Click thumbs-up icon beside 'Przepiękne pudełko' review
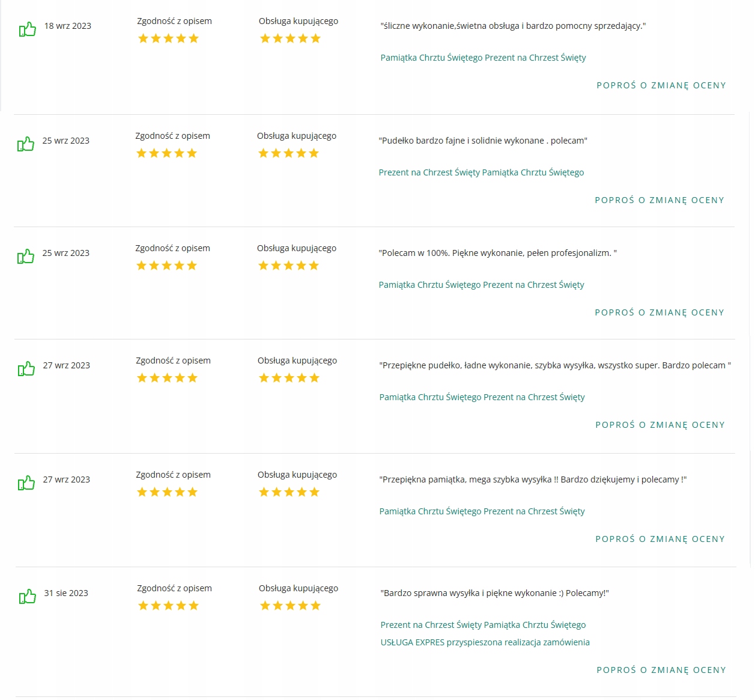This screenshot has height=700, width=755. pos(26,369)
